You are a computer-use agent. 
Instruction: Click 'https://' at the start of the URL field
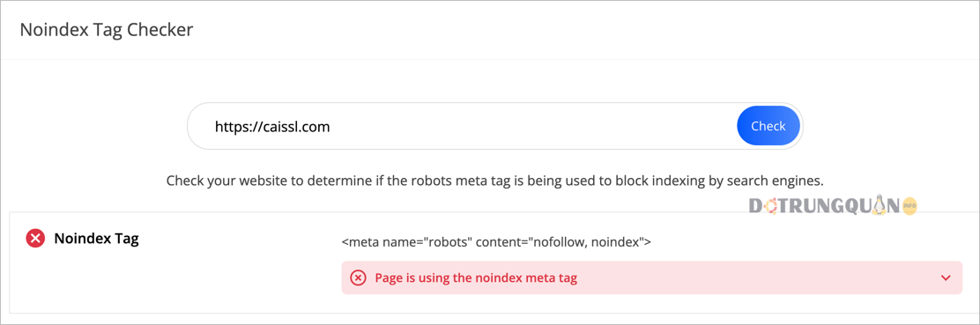coord(235,127)
